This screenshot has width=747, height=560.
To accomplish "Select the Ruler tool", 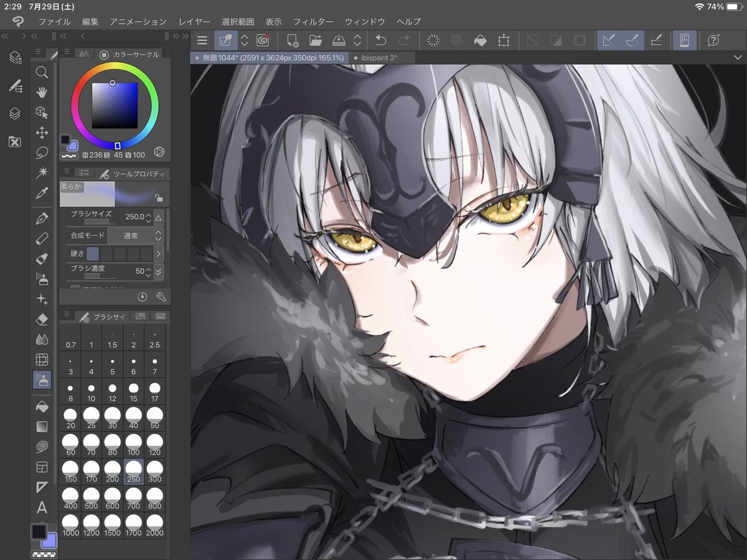I will pos(42,486).
